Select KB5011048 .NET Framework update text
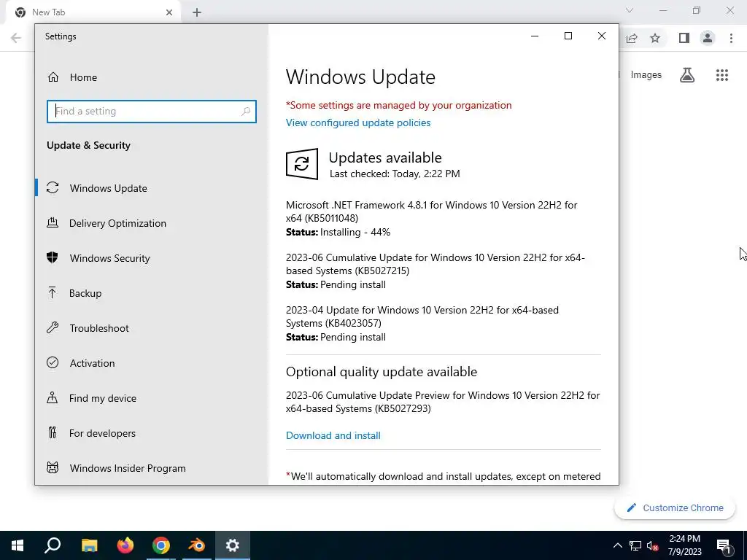 tap(431, 211)
